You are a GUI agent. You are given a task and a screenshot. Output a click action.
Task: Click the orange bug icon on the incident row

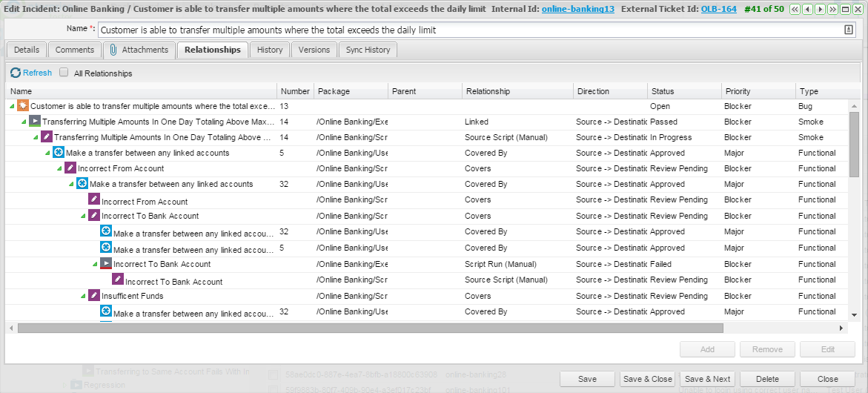23,106
